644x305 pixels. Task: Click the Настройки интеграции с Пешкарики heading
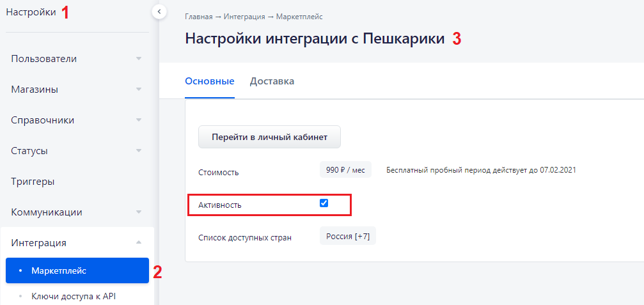[315, 39]
